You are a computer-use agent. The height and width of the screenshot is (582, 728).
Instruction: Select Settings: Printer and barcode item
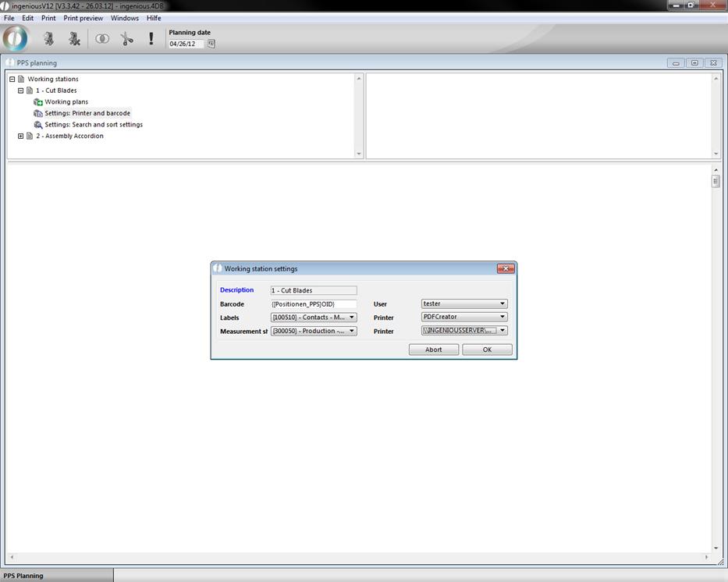click(87, 113)
